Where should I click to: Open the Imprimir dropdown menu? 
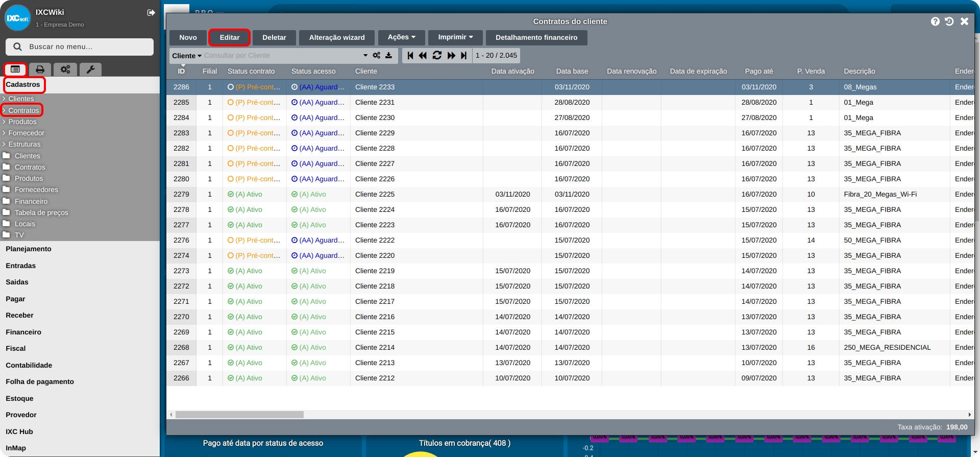(x=455, y=37)
